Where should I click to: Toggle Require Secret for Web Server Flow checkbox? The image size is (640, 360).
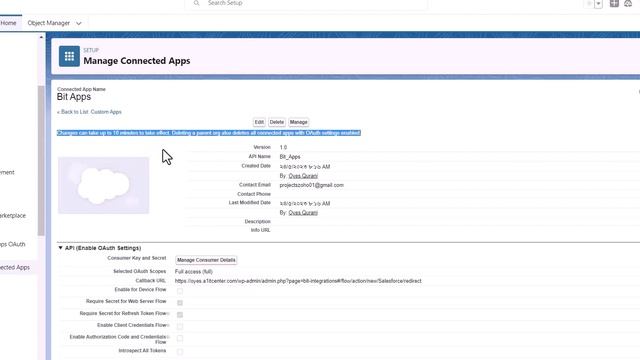coord(180,303)
